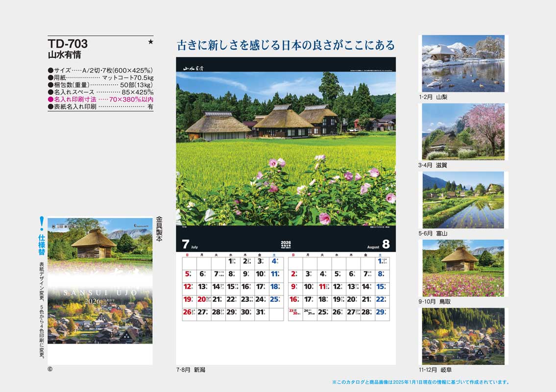This screenshot has height=392, width=556.
Task: Click the magenta 名入れ印刷寸法 70×380 line
Action: [x=100, y=99]
